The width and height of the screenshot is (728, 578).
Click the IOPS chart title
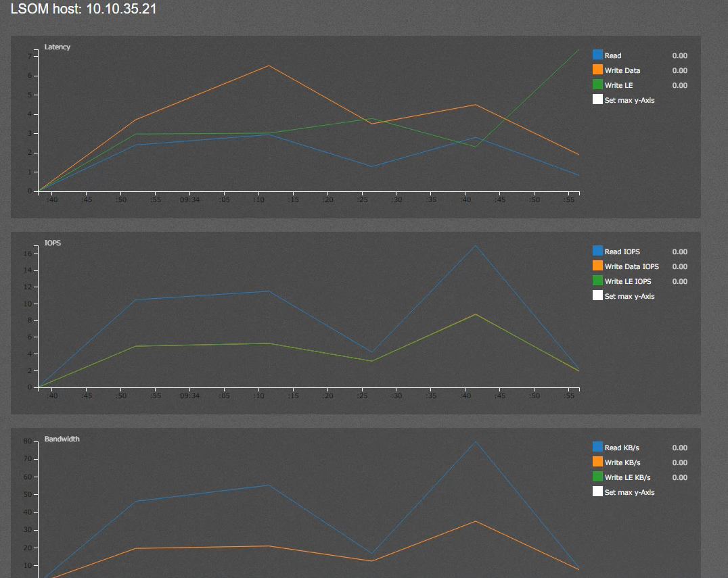click(53, 243)
